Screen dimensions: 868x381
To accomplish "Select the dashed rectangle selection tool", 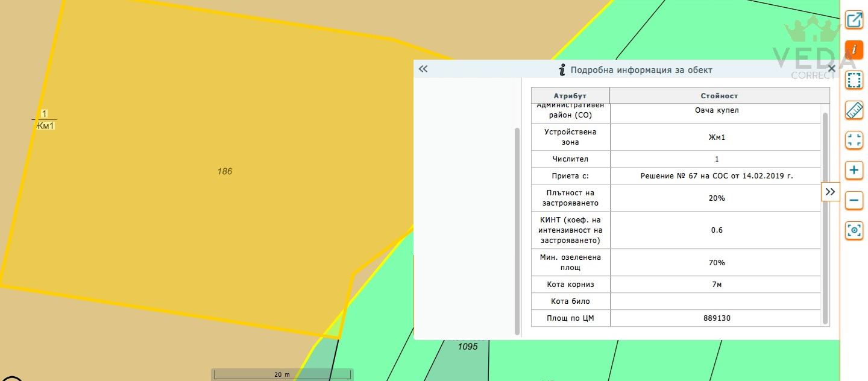I will (854, 80).
